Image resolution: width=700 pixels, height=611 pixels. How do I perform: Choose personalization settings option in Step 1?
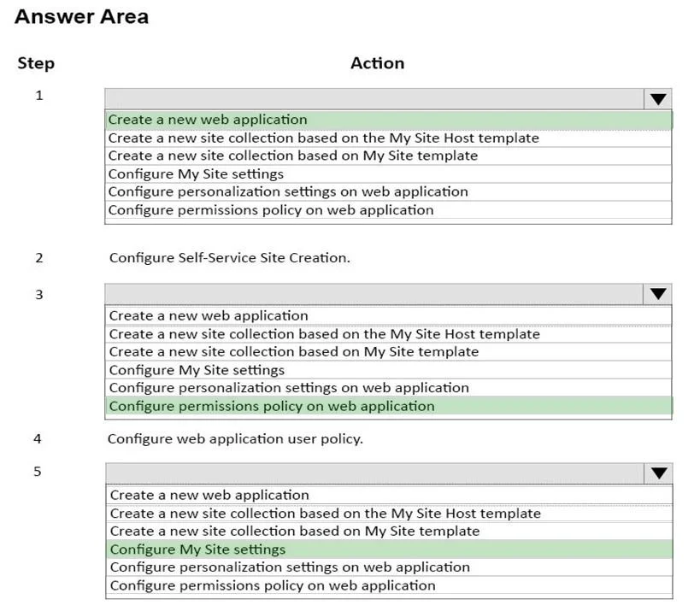(388, 192)
